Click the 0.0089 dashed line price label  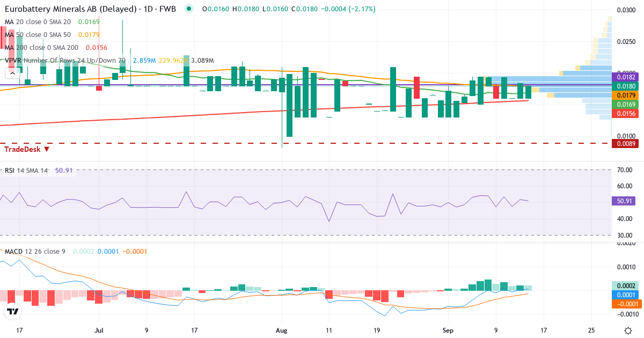(x=626, y=143)
